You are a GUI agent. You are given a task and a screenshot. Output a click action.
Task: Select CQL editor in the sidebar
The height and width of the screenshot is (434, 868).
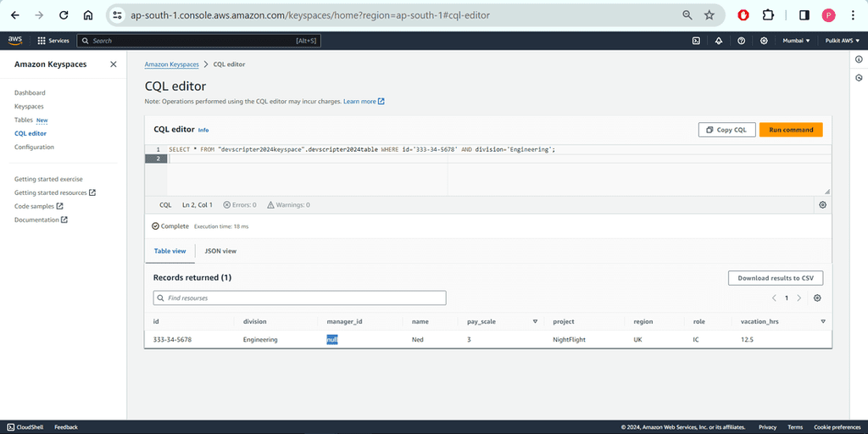coord(31,133)
